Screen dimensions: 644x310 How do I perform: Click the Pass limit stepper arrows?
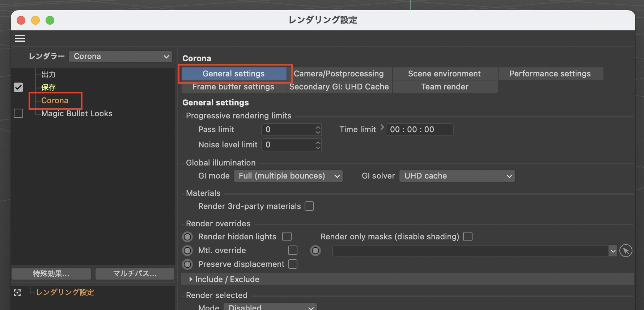[318, 130]
